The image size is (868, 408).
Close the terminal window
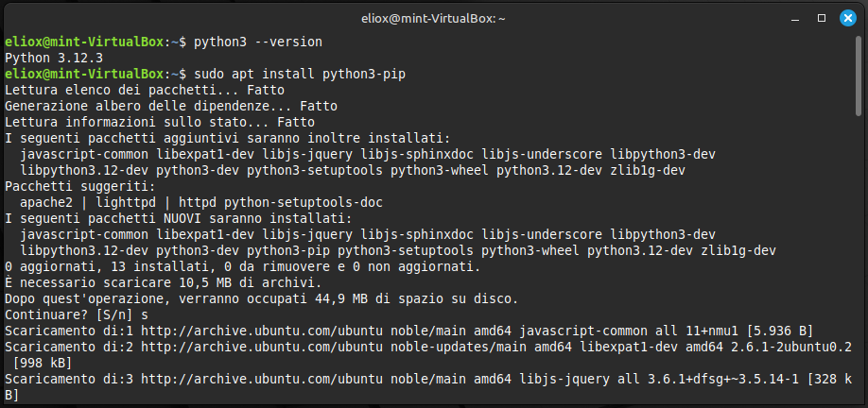coord(846,17)
